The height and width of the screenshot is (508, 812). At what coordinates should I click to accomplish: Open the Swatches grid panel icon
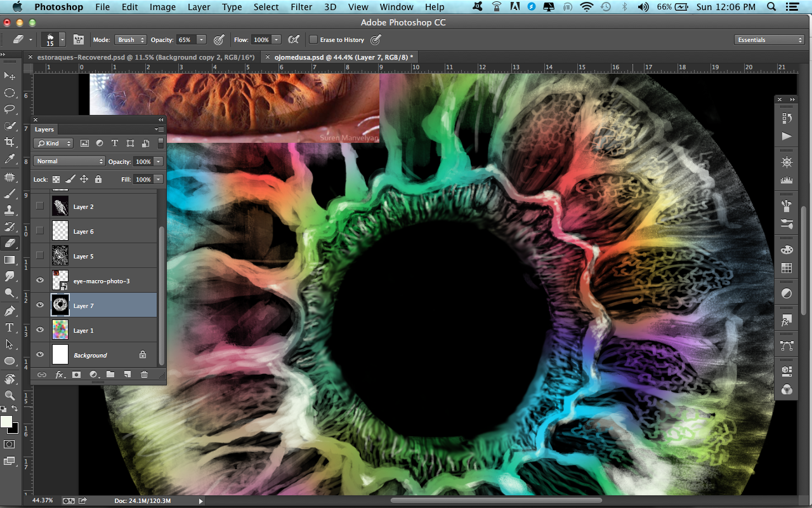click(x=787, y=268)
